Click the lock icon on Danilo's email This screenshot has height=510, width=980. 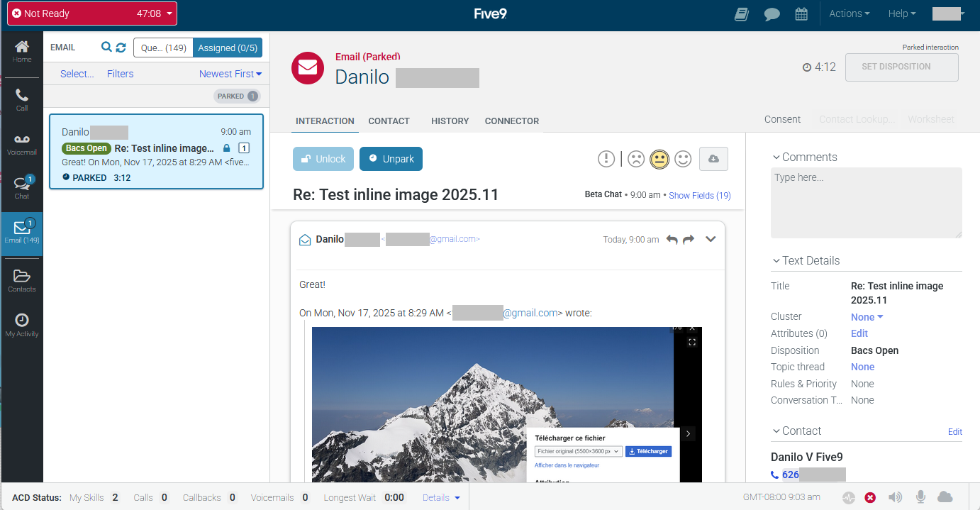[x=227, y=148]
